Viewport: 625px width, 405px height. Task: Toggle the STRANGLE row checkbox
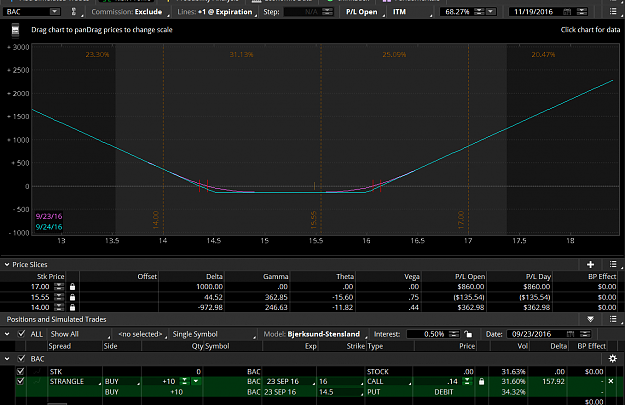[20, 381]
